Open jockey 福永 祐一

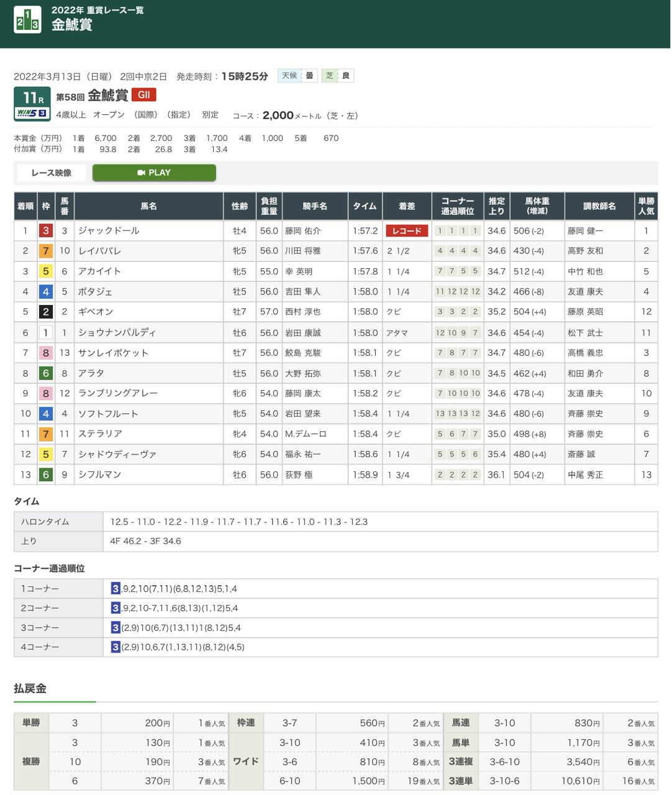click(x=303, y=454)
